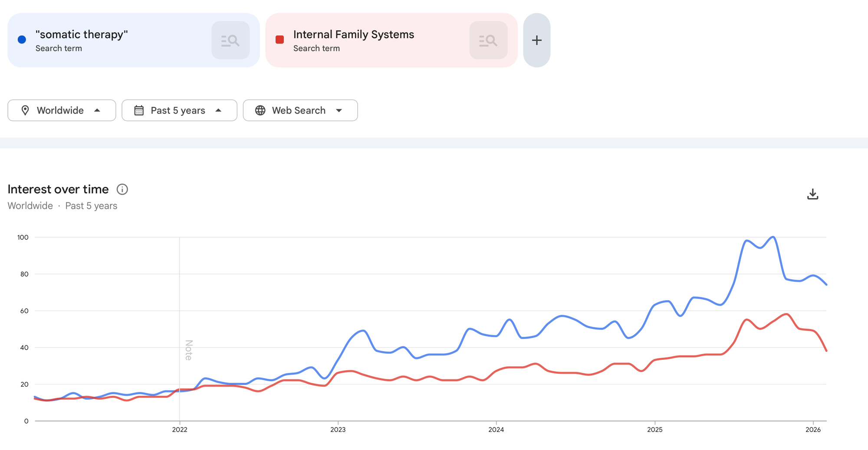
Task: Click the search icon on "somatic therapy" card
Action: point(230,40)
